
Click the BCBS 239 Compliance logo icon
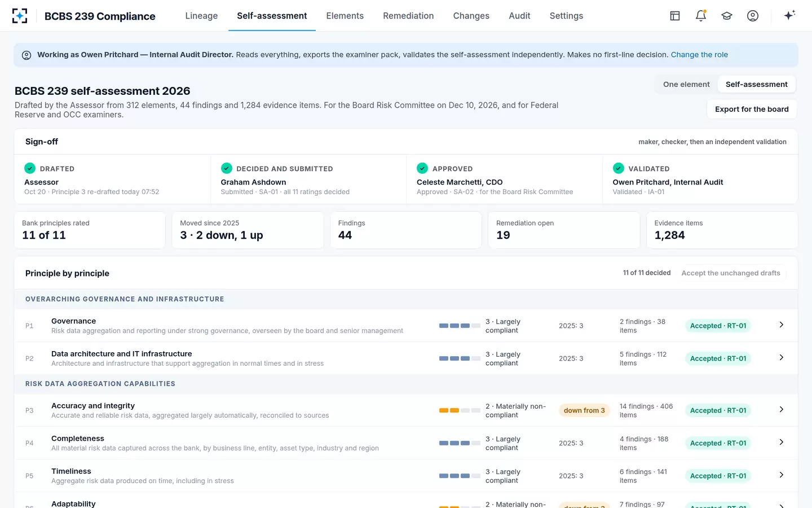[x=20, y=16]
